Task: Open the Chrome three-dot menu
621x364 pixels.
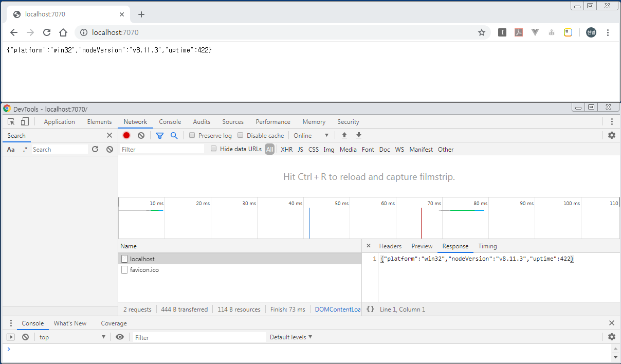Action: 608,32
